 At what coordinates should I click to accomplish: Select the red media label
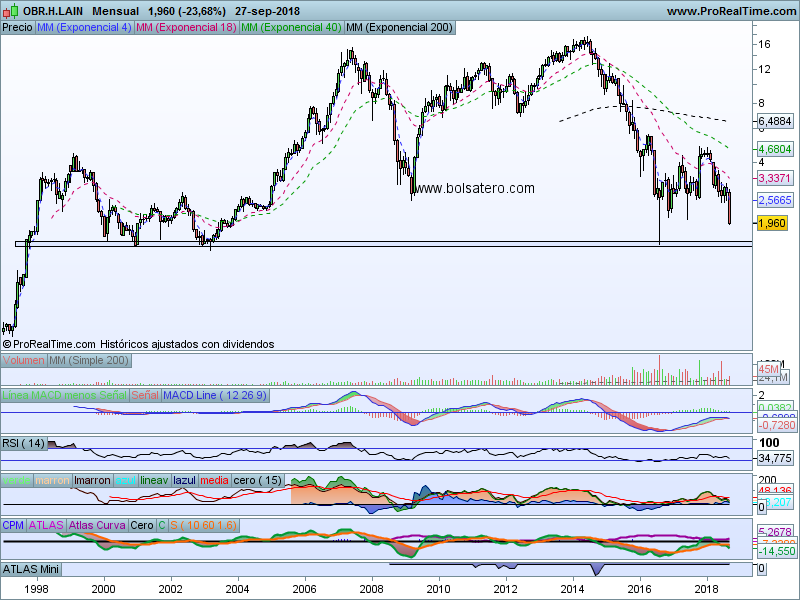(214, 480)
